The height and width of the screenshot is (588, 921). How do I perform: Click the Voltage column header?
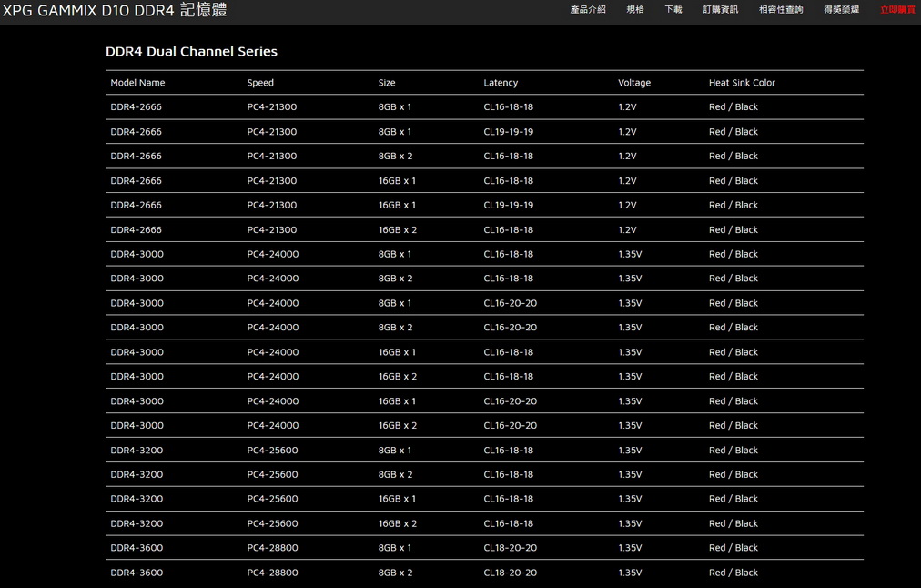(634, 83)
